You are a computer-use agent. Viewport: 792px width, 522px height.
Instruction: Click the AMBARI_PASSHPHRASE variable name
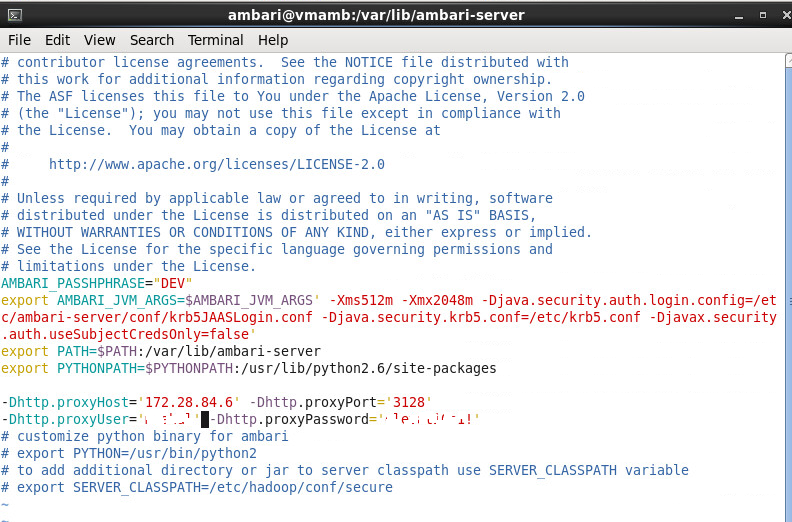pos(73,283)
